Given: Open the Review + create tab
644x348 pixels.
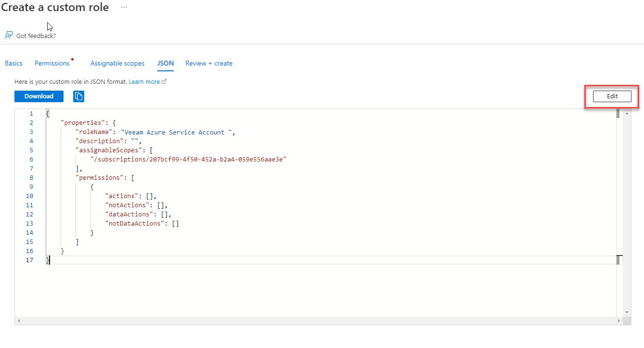Looking at the screenshot, I should pyautogui.click(x=209, y=63).
